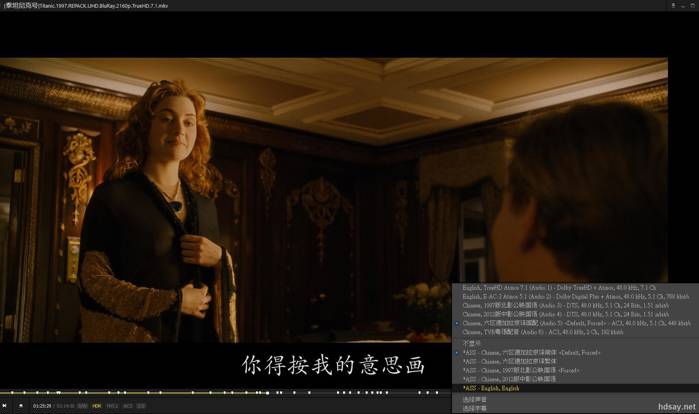Select Chinese DTS Audio 4 track

575,315
